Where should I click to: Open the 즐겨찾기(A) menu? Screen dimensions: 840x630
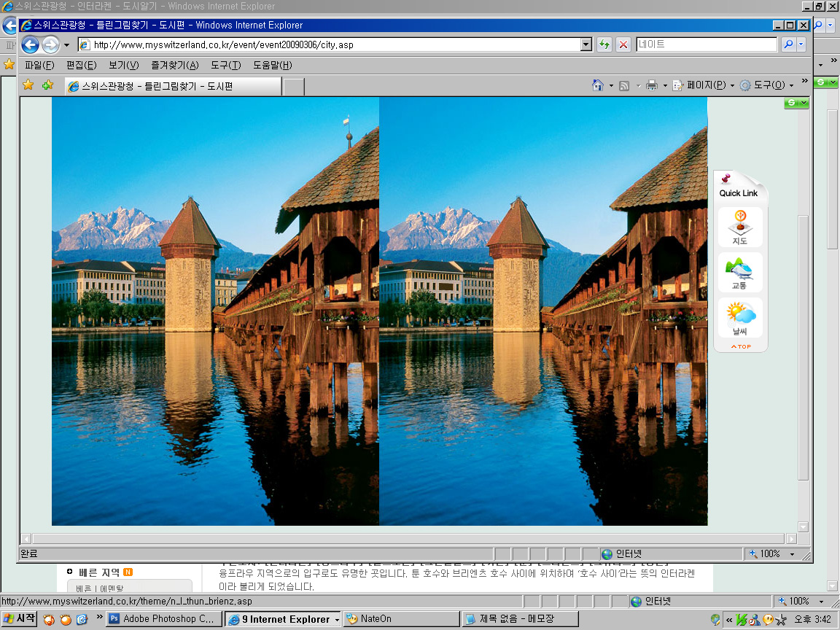(x=174, y=66)
